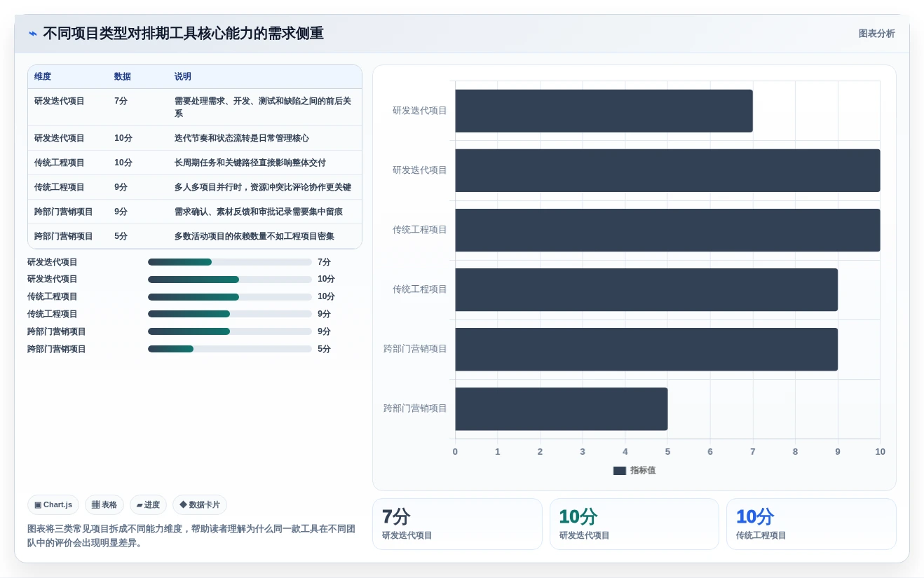Select the 表格 chip
The height and width of the screenshot is (578, 924).
click(104, 504)
